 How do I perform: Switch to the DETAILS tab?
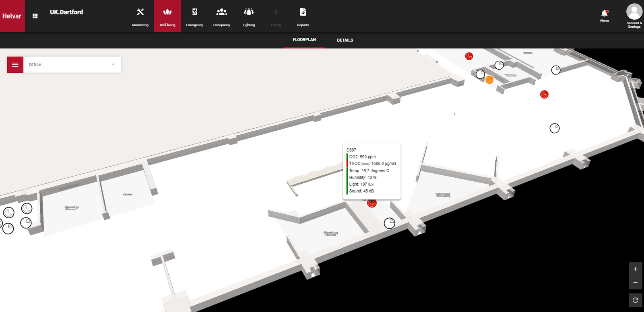345,40
